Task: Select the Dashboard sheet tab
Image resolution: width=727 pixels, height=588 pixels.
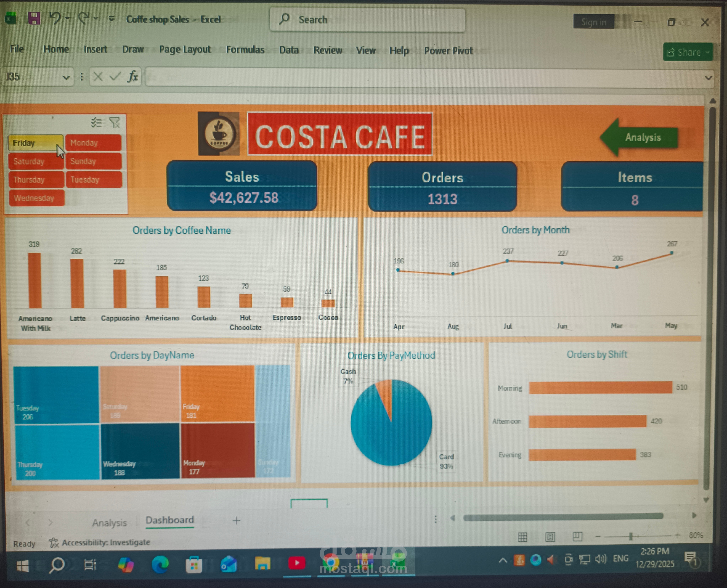Action: [x=170, y=520]
